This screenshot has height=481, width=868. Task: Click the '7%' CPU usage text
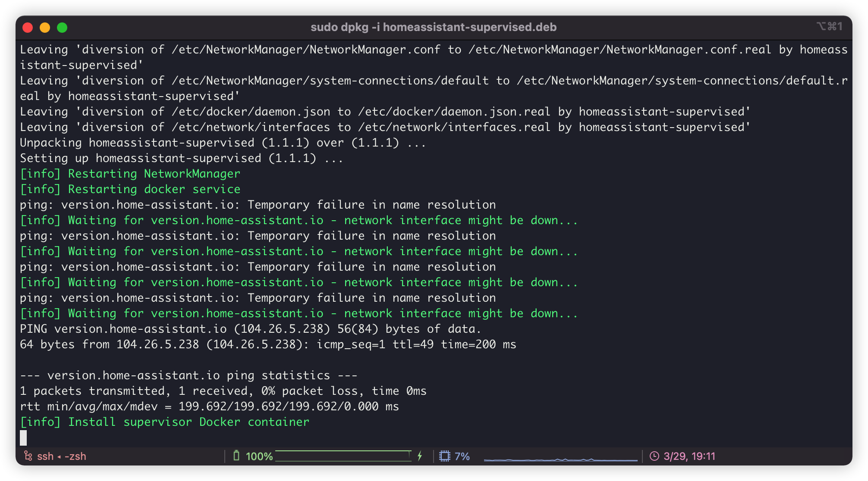click(x=462, y=456)
